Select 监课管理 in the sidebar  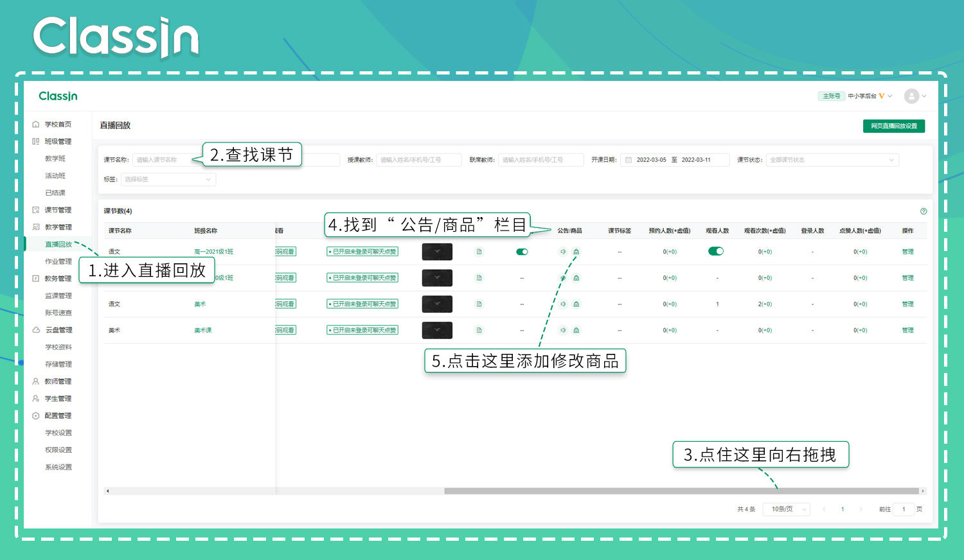[58, 296]
